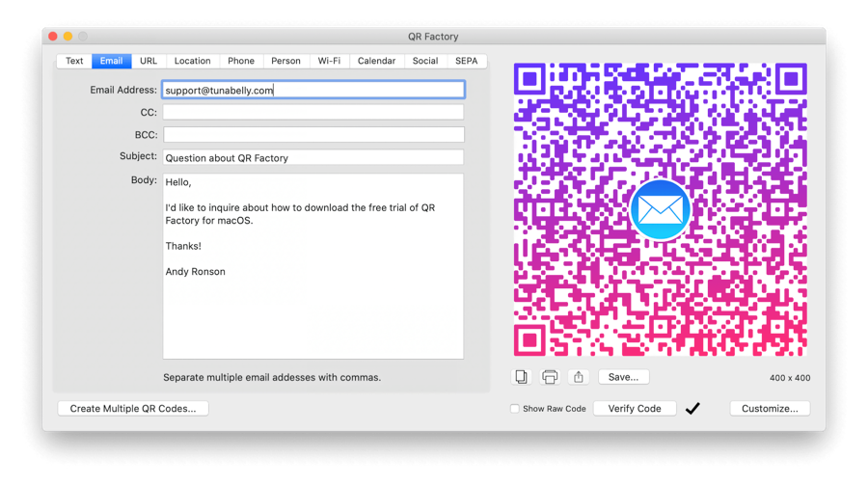
Task: Click the Save... button
Action: click(623, 377)
